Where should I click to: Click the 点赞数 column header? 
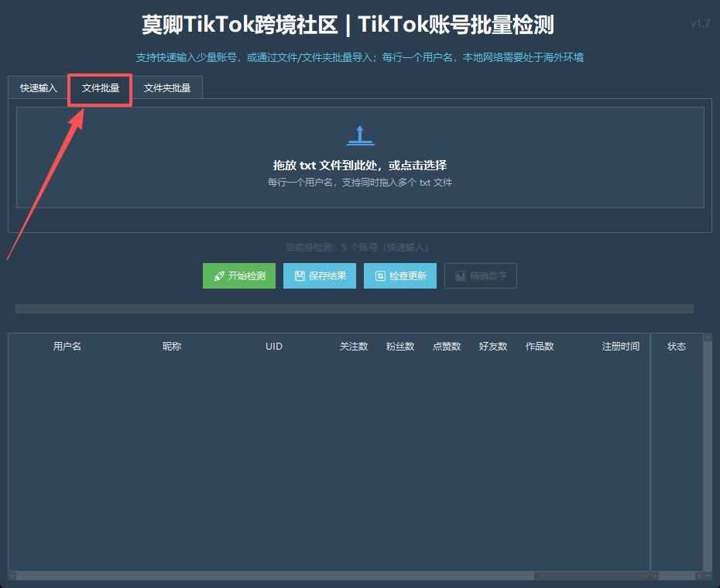[447, 347]
